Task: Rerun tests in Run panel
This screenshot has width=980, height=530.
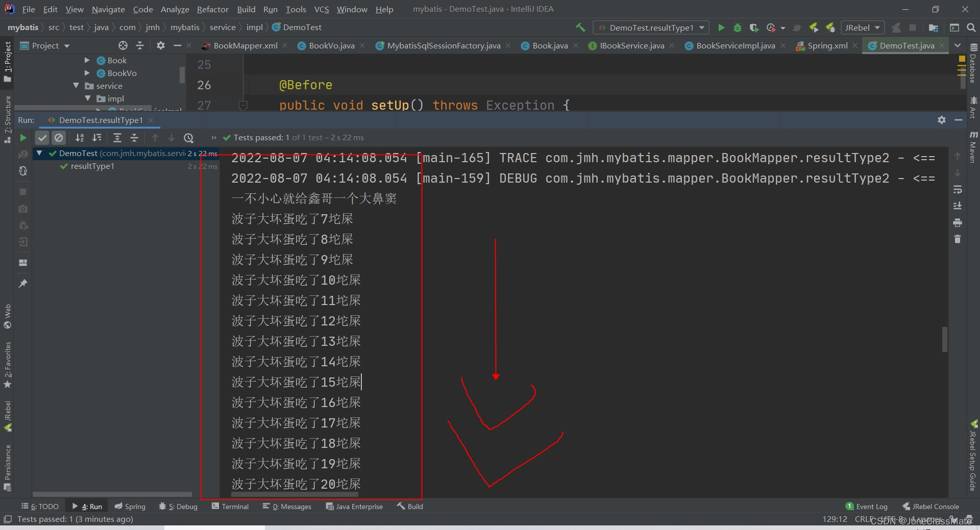Action: click(x=23, y=138)
